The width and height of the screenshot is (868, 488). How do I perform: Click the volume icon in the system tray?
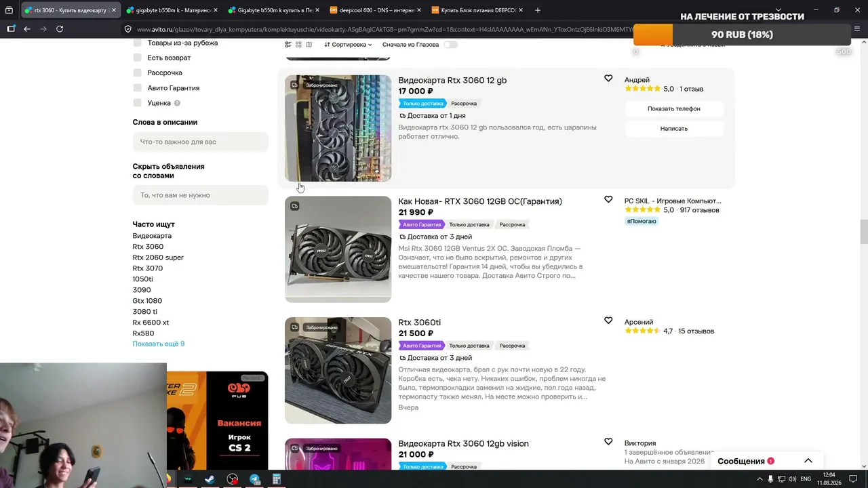792,479
